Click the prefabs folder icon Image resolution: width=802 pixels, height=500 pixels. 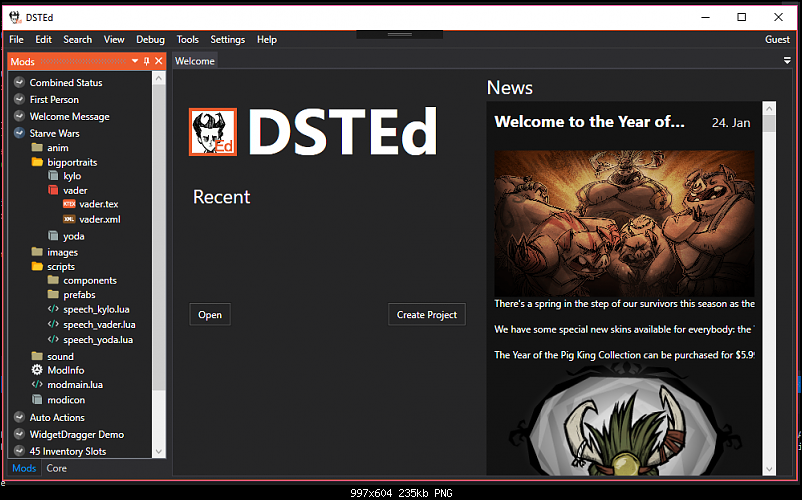click(53, 294)
